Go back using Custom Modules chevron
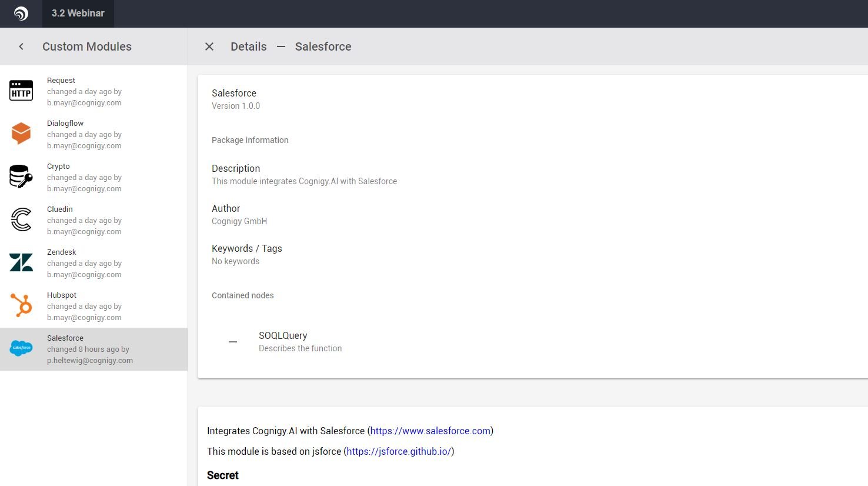The width and height of the screenshot is (868, 486). tap(21, 46)
